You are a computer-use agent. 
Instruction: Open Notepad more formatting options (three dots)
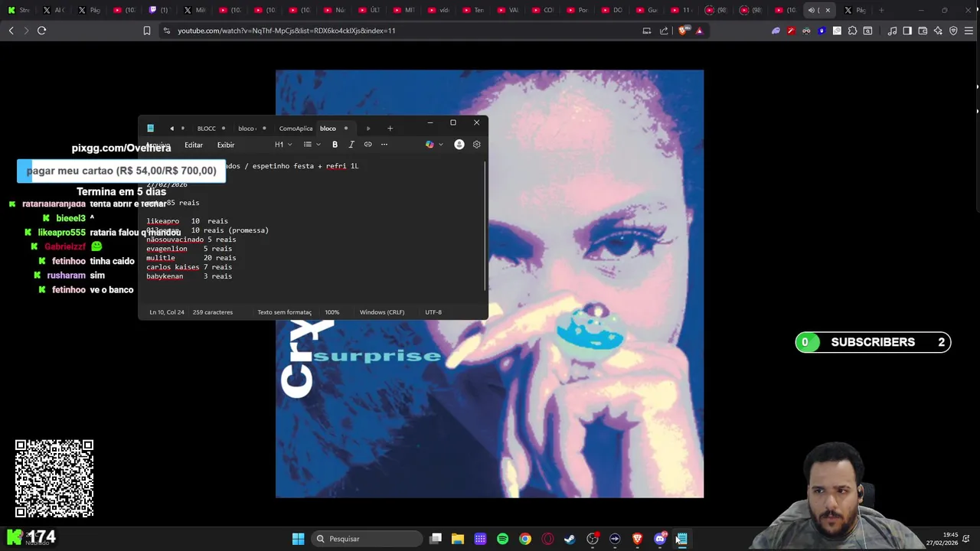(384, 145)
